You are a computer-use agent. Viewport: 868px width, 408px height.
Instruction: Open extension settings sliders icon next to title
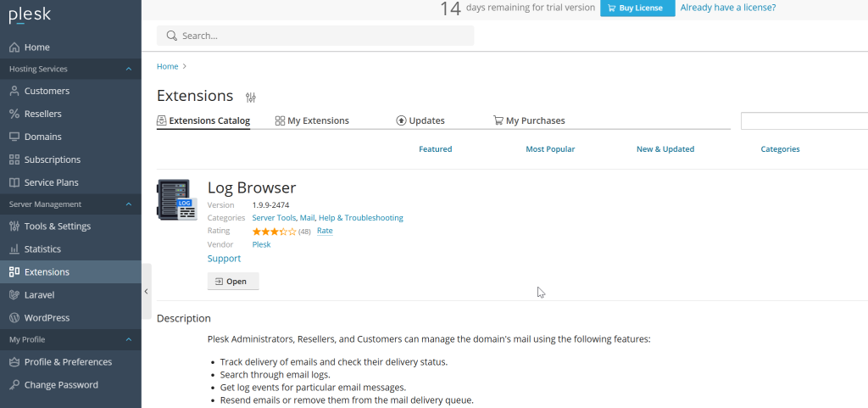[251, 98]
